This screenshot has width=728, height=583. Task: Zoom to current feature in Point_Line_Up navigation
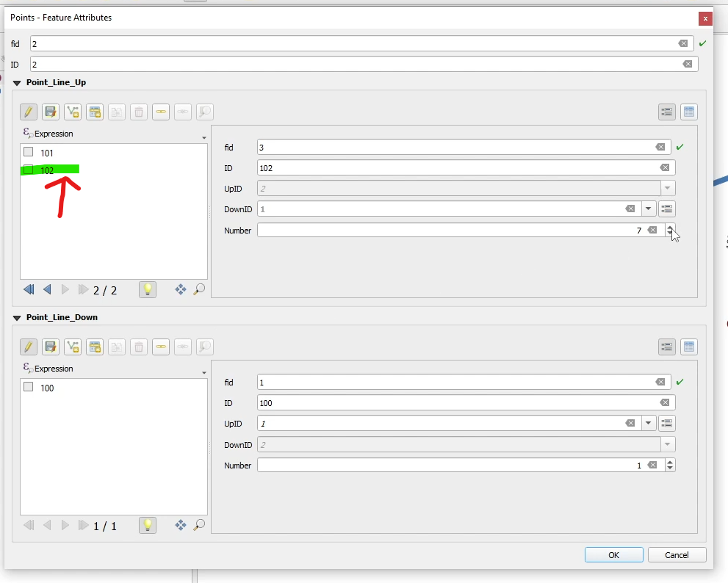coord(199,289)
